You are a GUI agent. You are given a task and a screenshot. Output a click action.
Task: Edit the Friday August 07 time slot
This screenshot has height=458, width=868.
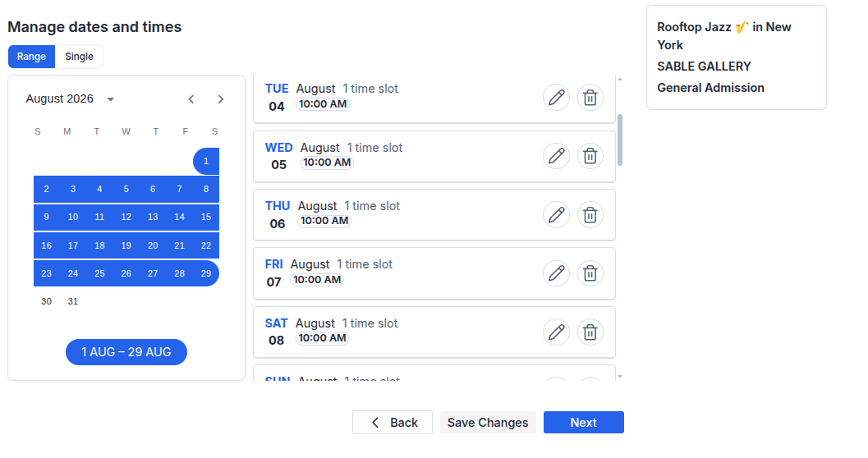pyautogui.click(x=556, y=273)
